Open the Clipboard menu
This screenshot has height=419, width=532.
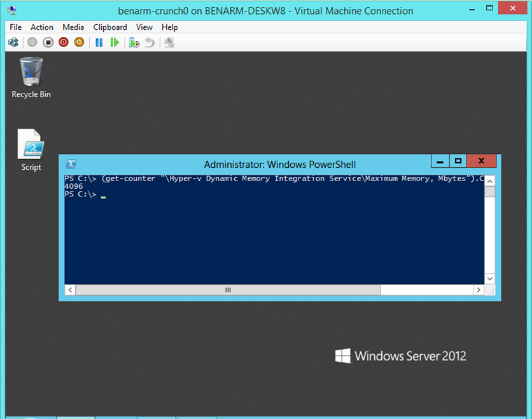pos(110,27)
